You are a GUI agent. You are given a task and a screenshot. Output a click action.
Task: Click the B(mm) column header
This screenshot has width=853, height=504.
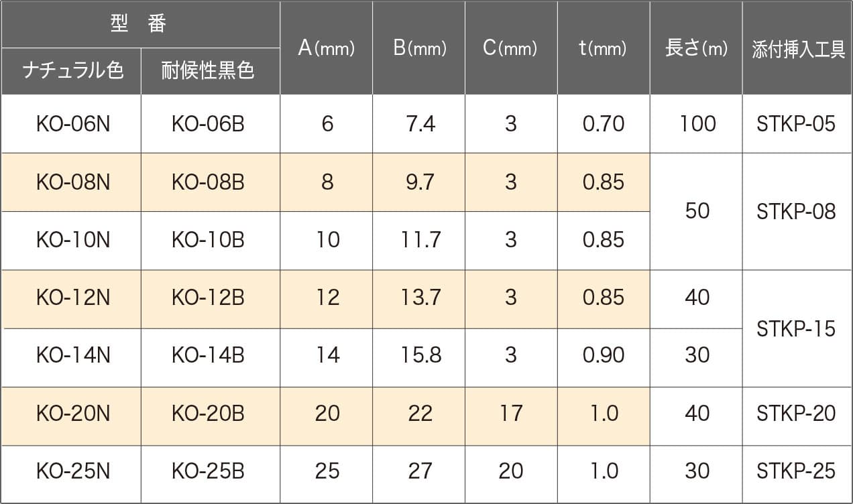420,48
